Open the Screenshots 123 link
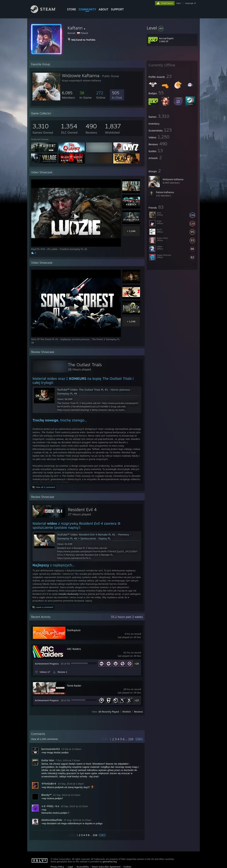The image size is (227, 868). click(x=160, y=130)
